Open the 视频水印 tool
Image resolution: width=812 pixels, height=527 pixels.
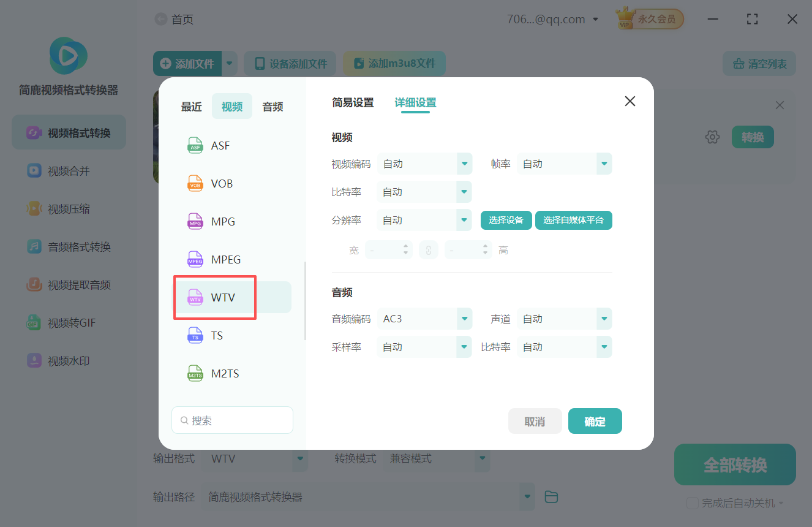tap(69, 360)
